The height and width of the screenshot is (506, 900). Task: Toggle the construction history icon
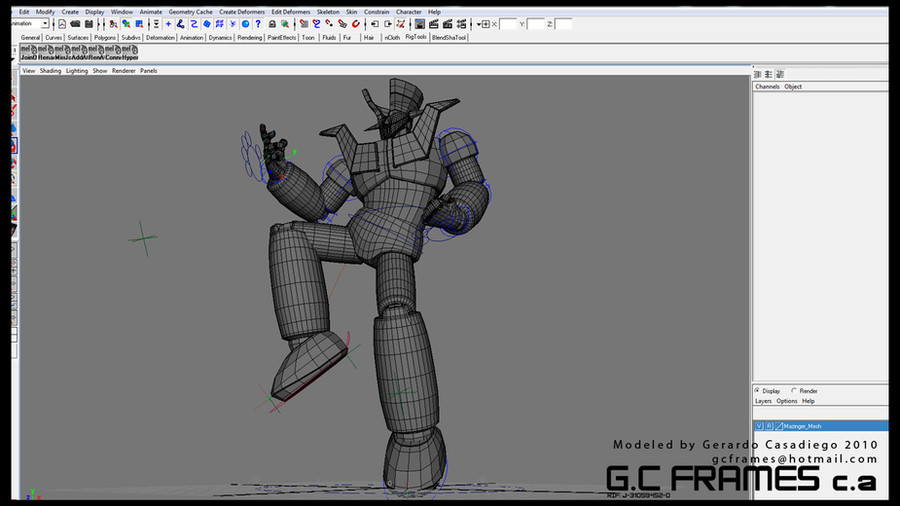pos(401,24)
